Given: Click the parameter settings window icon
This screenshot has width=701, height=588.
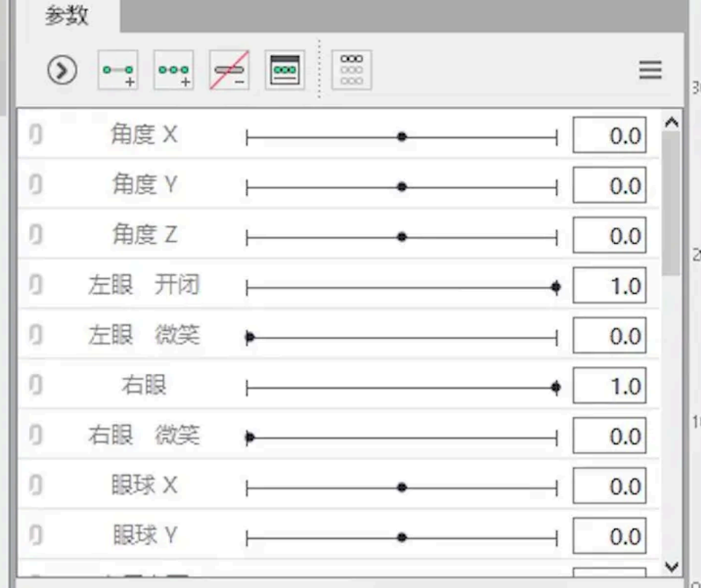Looking at the screenshot, I should pos(285,69).
